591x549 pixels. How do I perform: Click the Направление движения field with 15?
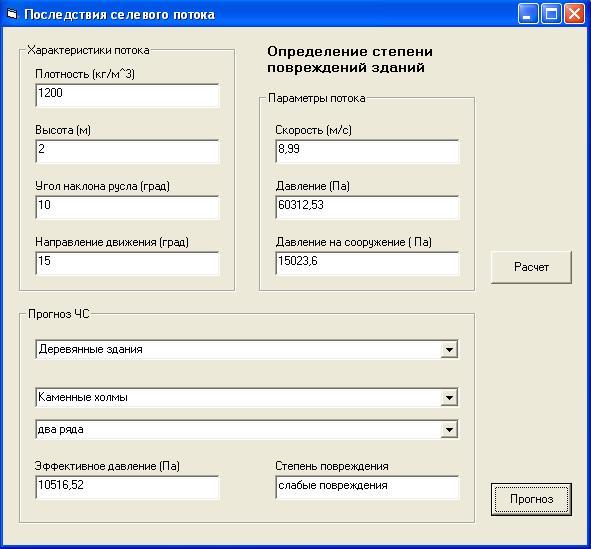pos(127,263)
